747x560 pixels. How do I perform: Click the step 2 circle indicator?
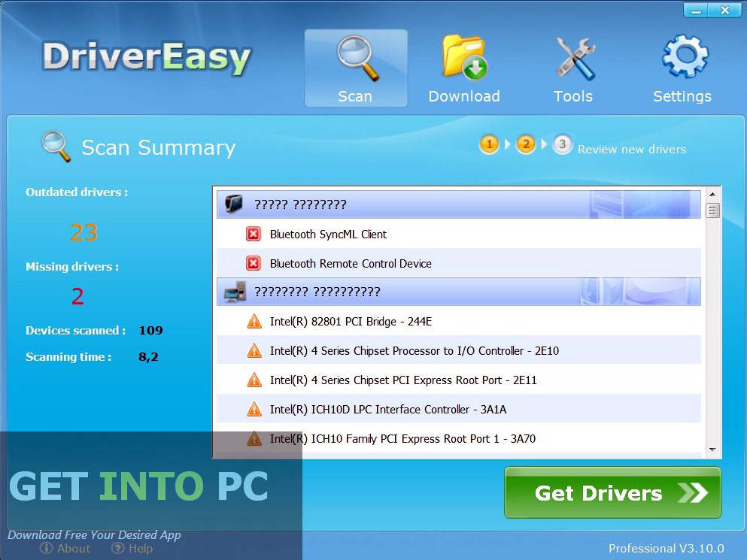pos(526,144)
